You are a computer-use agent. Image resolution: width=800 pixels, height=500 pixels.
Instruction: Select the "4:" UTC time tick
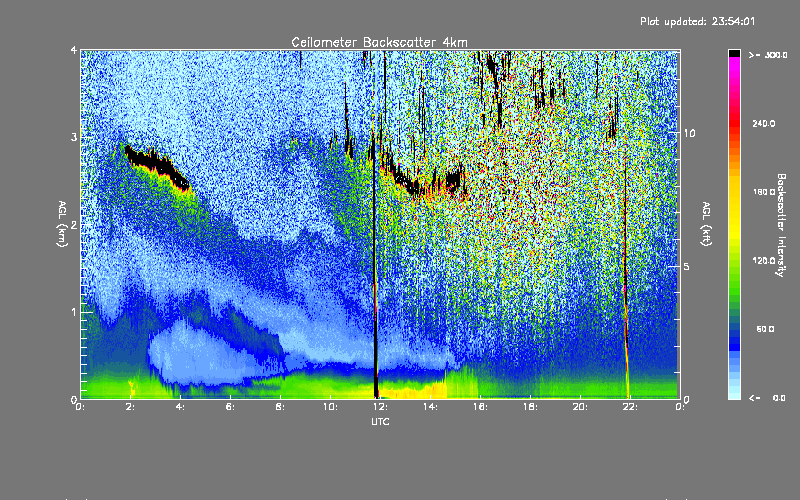[181, 407]
